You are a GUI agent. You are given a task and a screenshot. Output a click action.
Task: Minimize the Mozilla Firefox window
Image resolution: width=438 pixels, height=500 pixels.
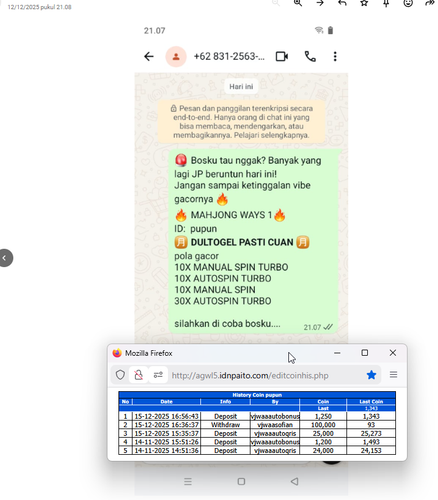(337, 353)
